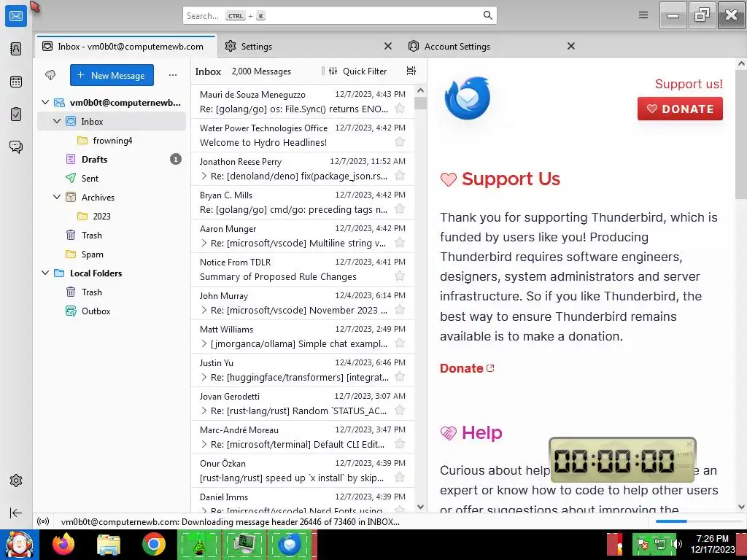Star the Jonathon Reese Perry message
Image resolution: width=747 pixels, height=560 pixels.
(400, 176)
